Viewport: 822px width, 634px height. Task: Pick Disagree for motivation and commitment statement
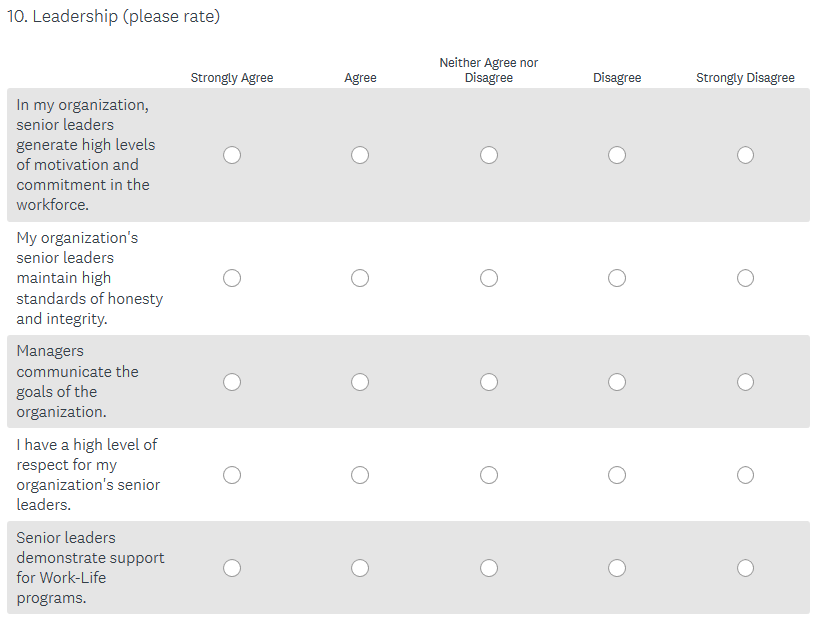click(617, 155)
